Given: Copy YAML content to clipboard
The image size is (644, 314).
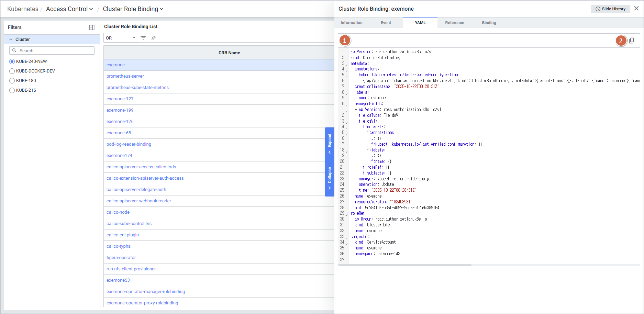Looking at the screenshot, I should click(x=632, y=41).
